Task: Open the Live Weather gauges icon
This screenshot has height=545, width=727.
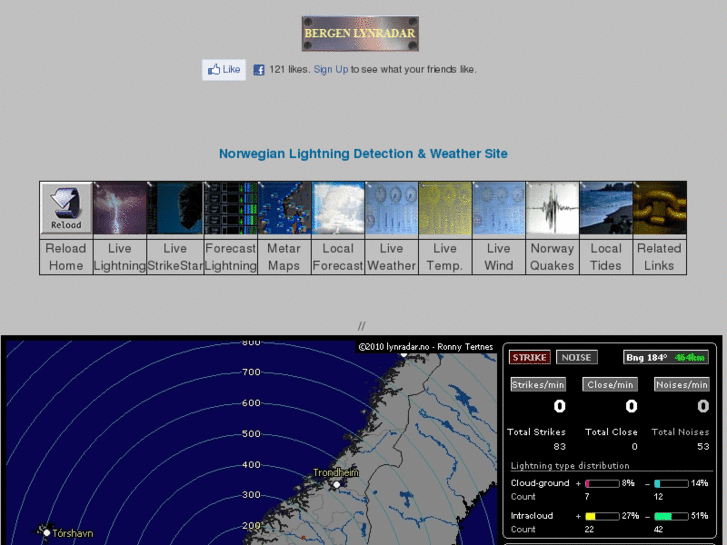Action: point(392,208)
